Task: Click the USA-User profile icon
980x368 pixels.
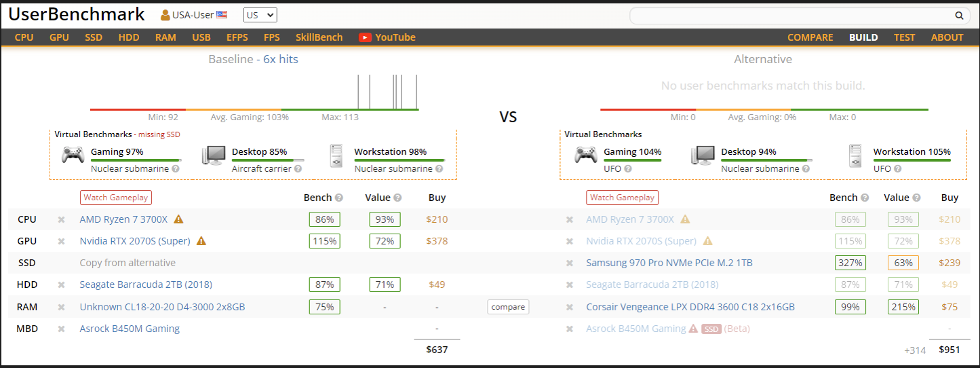Action: tap(165, 15)
